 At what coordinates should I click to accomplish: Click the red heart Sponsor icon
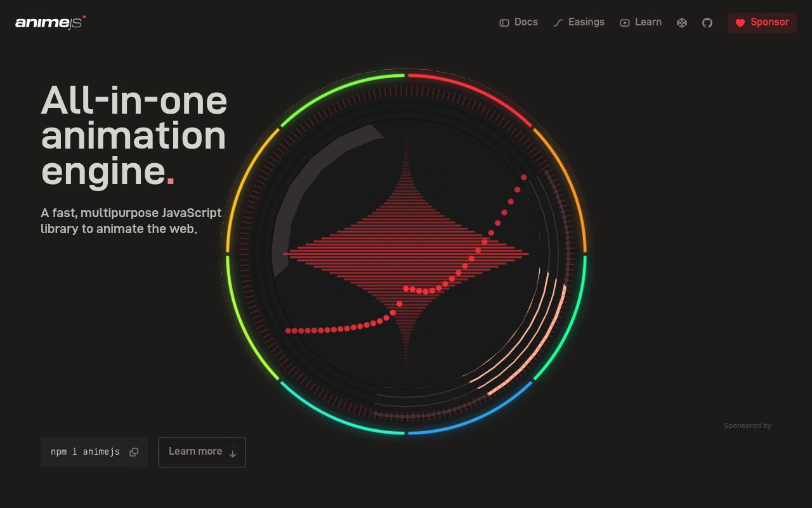click(x=740, y=23)
